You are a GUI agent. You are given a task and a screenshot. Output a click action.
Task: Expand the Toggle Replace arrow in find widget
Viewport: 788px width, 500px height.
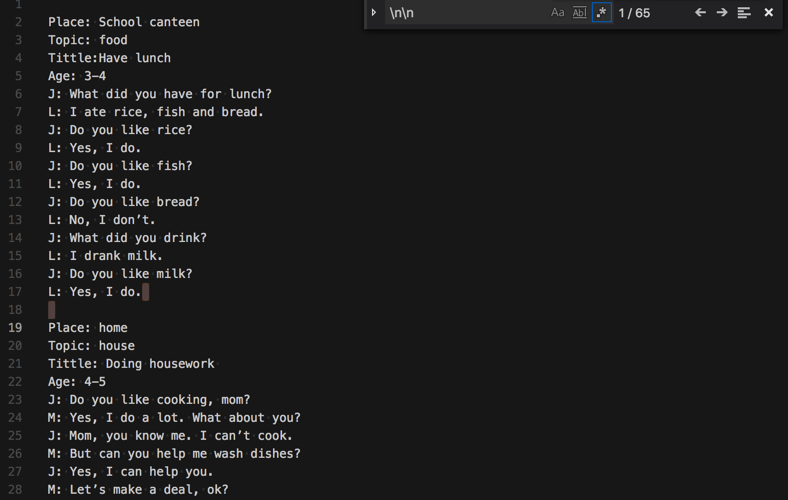[x=374, y=13]
